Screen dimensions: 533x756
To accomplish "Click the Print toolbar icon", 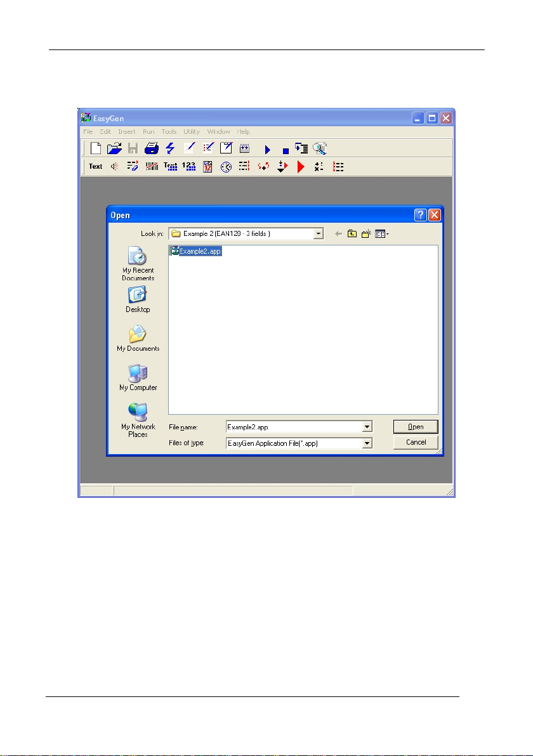I will pyautogui.click(x=152, y=148).
